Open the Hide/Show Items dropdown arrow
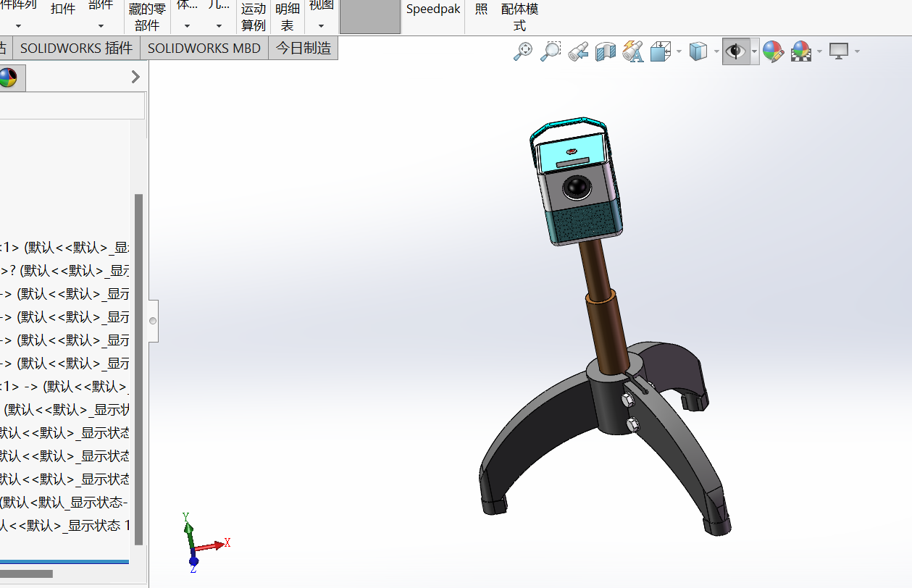The image size is (912, 588). tap(755, 51)
